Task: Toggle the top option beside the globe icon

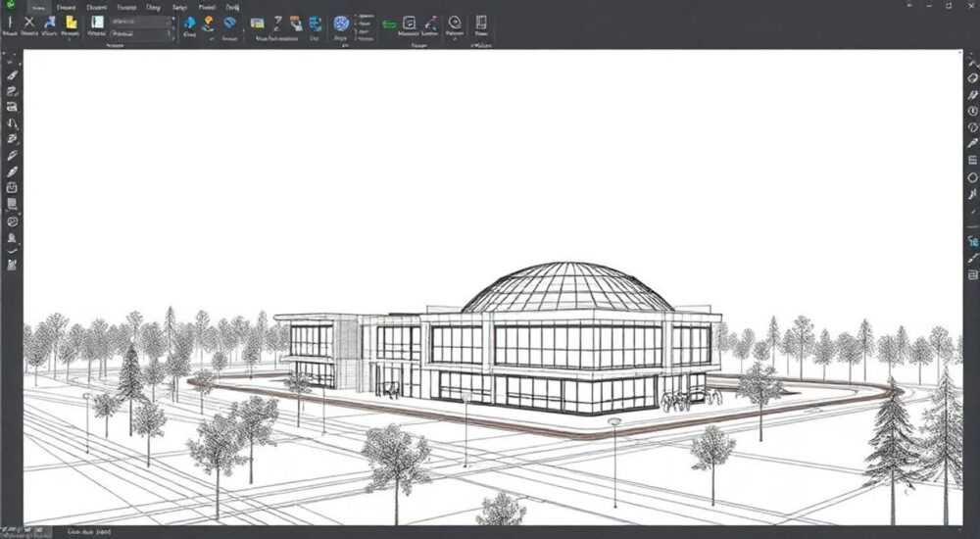Action: pos(365,17)
